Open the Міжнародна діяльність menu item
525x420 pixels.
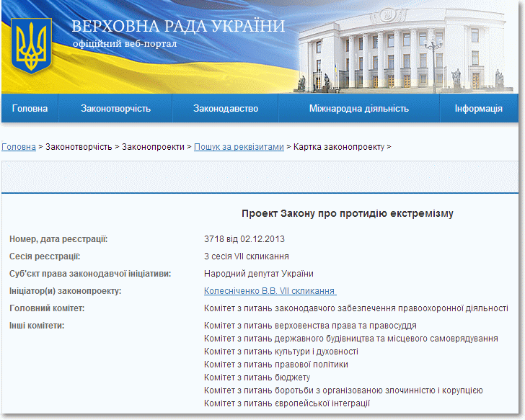coord(359,108)
